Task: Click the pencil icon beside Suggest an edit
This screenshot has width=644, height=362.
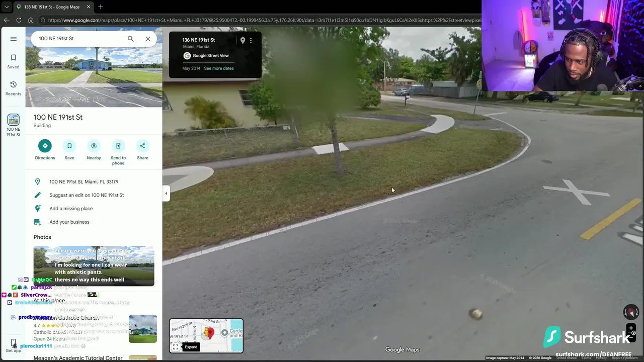Action: (x=37, y=195)
